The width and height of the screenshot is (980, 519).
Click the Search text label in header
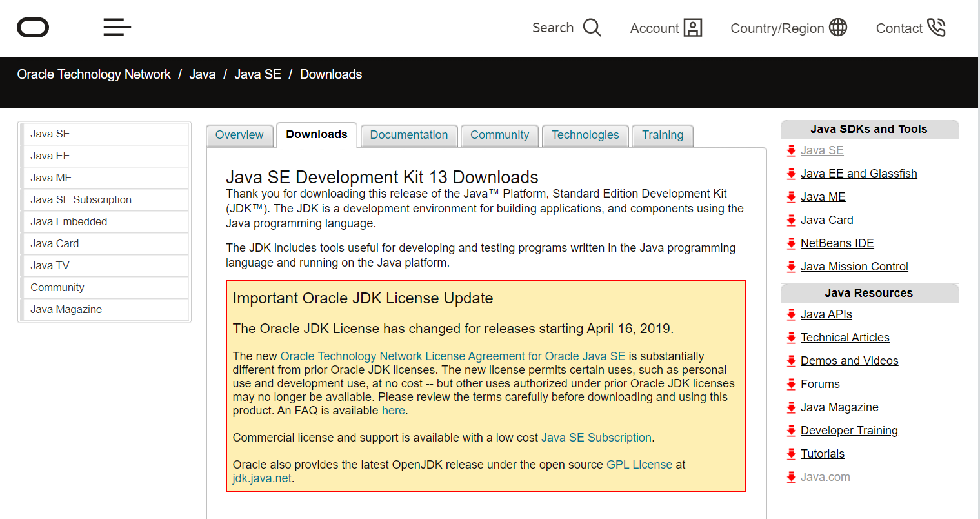coord(553,28)
